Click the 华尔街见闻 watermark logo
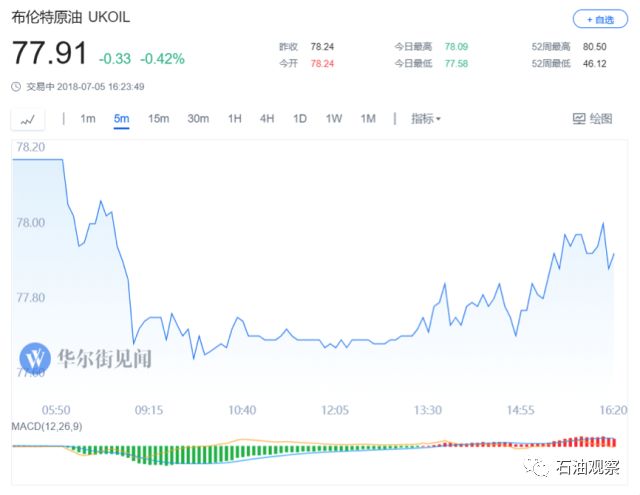The width and height of the screenshot is (640, 495). [37, 357]
